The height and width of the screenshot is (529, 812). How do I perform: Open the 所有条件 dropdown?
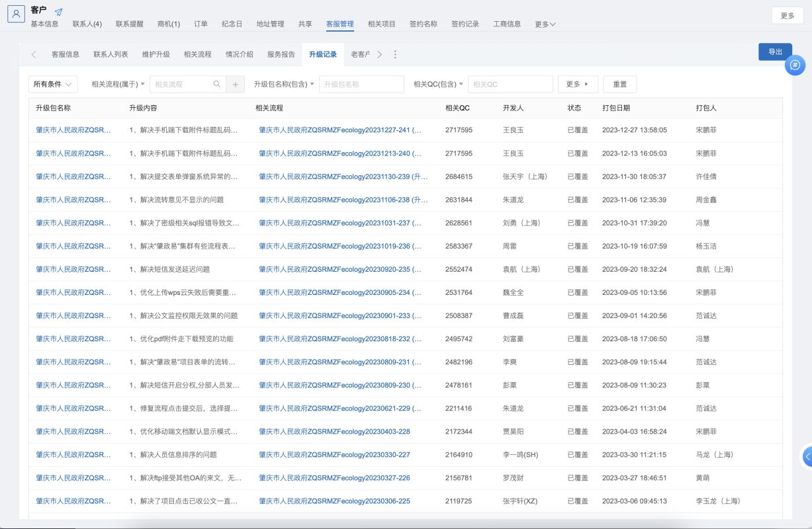[53, 85]
